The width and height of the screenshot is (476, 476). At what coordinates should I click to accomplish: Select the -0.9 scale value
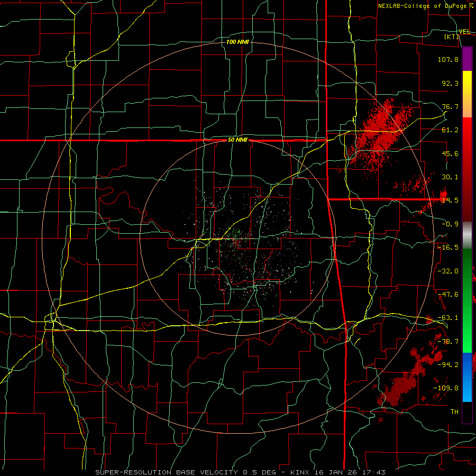450,224
